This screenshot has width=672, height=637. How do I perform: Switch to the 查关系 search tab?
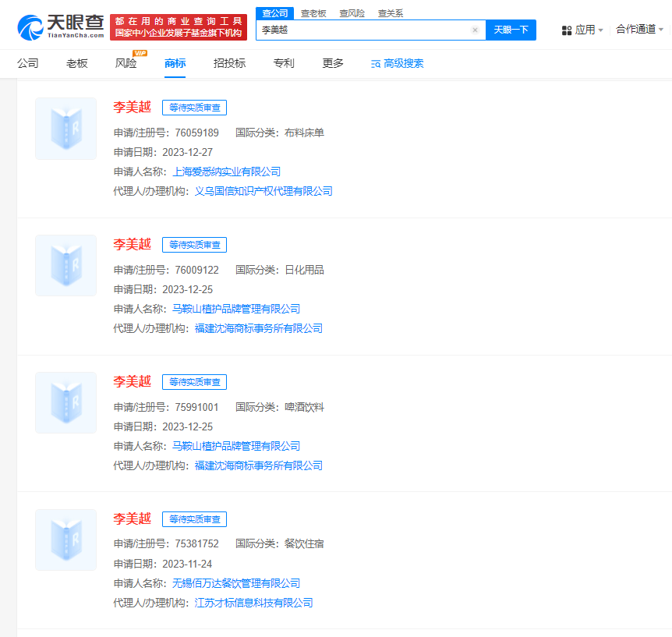click(391, 13)
